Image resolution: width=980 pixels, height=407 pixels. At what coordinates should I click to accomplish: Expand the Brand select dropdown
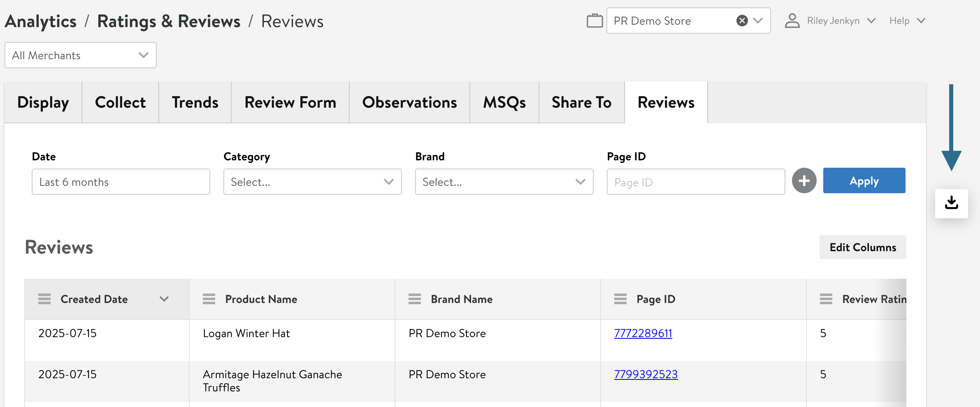(x=504, y=182)
